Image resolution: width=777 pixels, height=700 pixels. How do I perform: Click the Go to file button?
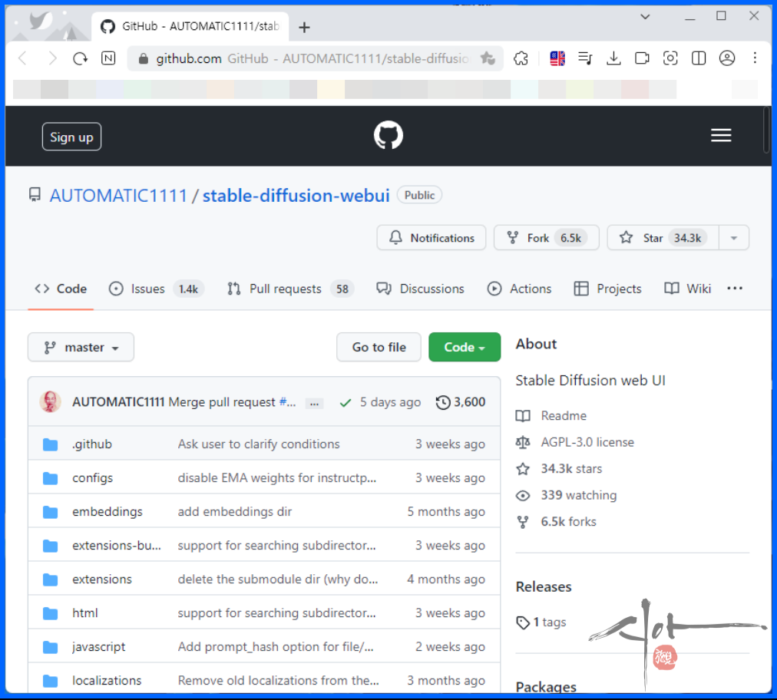pyautogui.click(x=379, y=347)
